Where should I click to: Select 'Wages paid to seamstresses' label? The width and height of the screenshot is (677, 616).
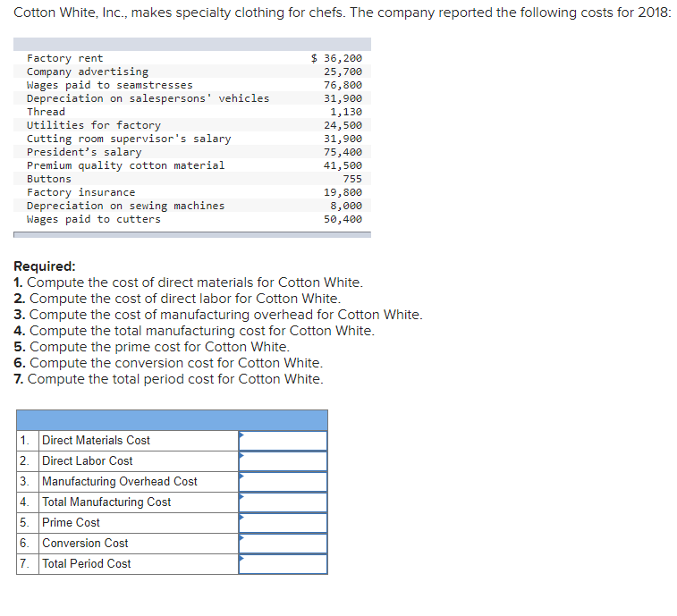(x=110, y=85)
